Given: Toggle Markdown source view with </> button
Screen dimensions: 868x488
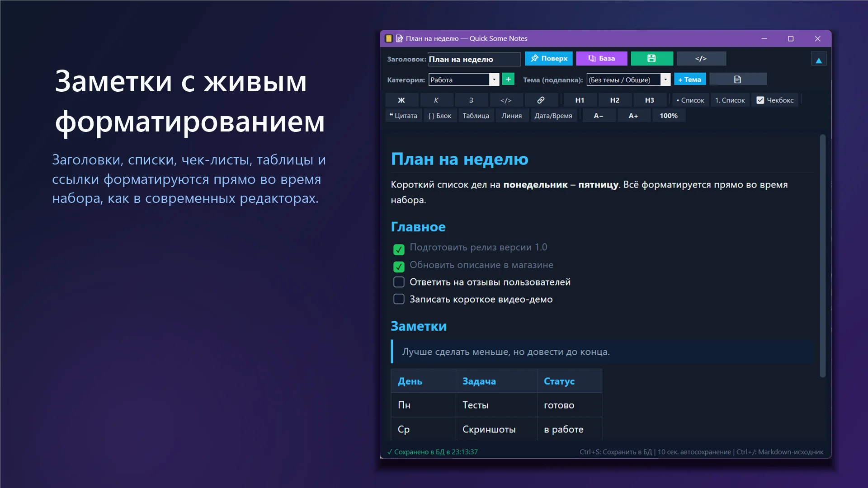Looking at the screenshot, I should [701, 58].
